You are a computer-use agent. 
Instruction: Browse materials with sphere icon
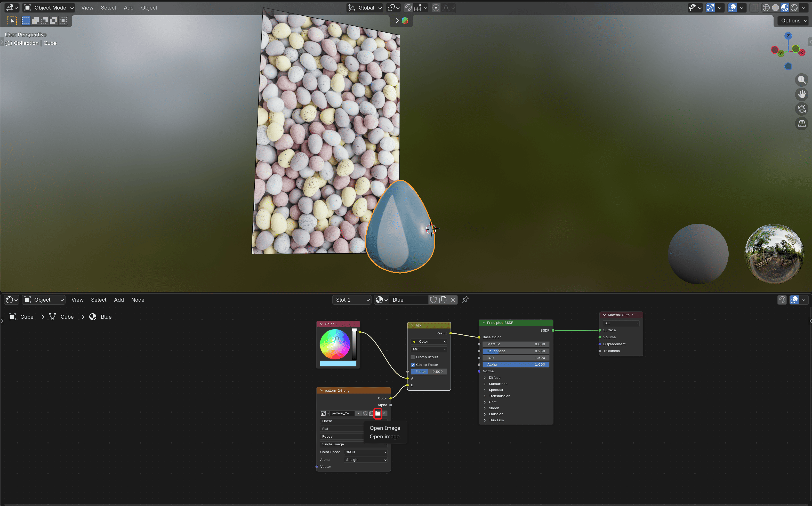click(x=381, y=300)
